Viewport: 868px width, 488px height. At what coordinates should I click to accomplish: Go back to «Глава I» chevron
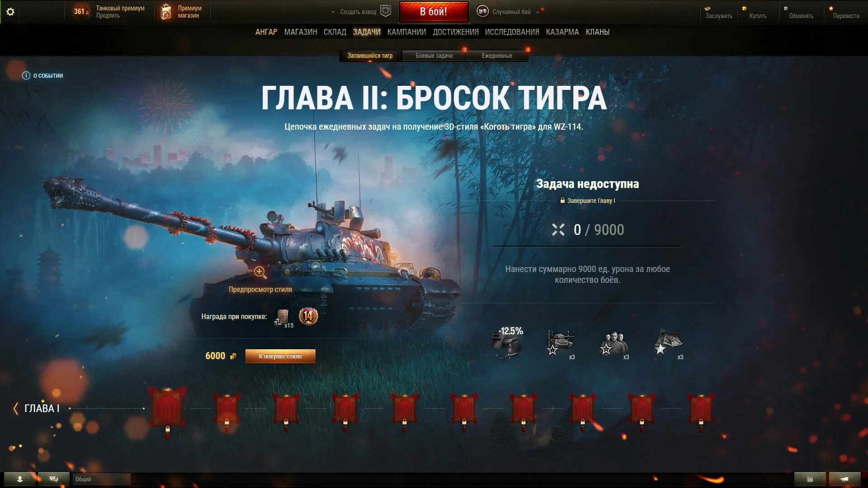[16, 408]
